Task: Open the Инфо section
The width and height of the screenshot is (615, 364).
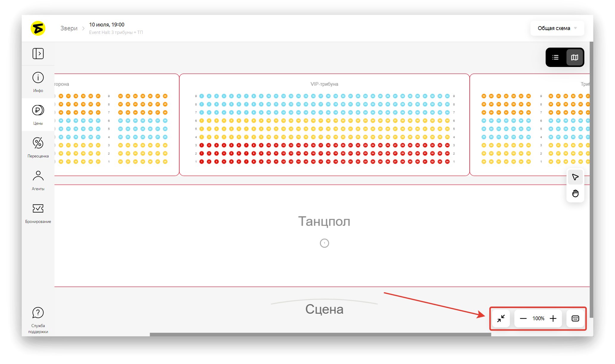Action: pyautogui.click(x=38, y=82)
